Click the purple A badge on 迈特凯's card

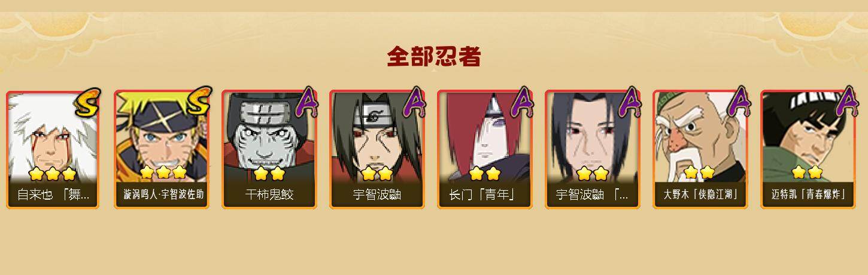click(847, 101)
